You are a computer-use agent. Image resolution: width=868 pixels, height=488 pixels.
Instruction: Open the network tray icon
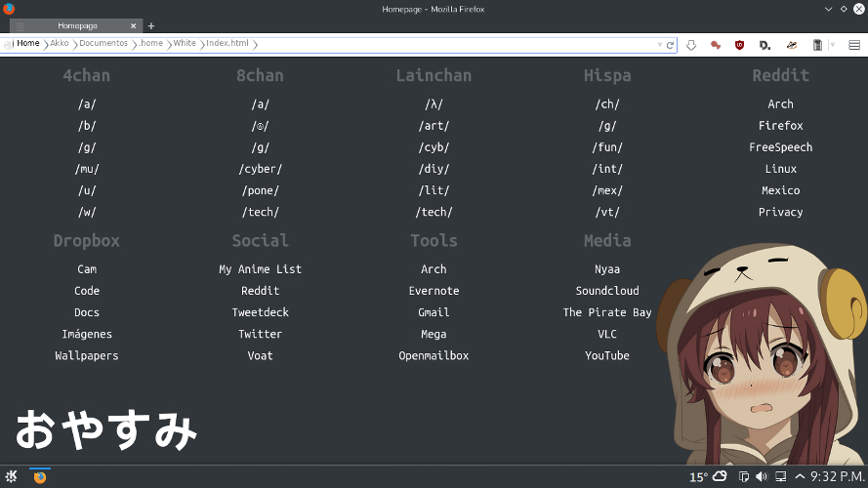(x=780, y=476)
